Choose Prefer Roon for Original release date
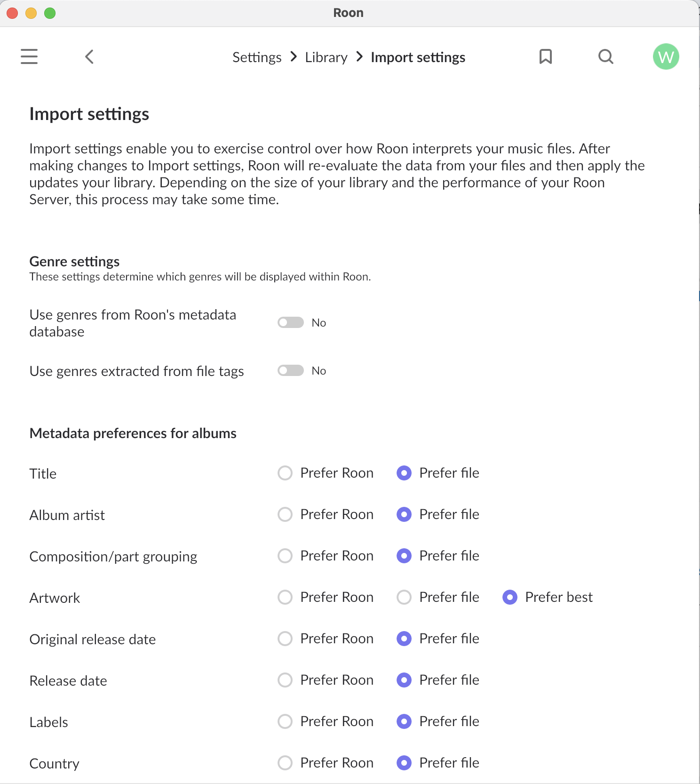This screenshot has width=700, height=784. click(285, 639)
